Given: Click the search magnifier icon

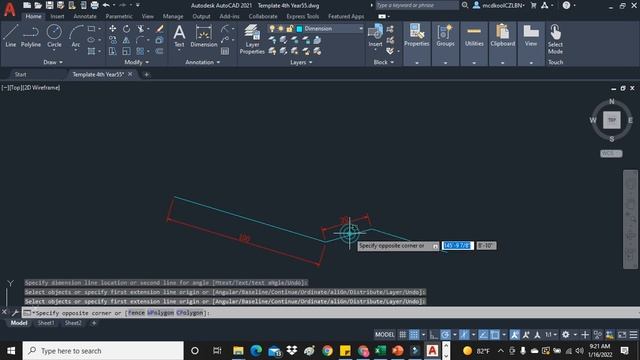Looking at the screenshot, I should (x=464, y=5).
